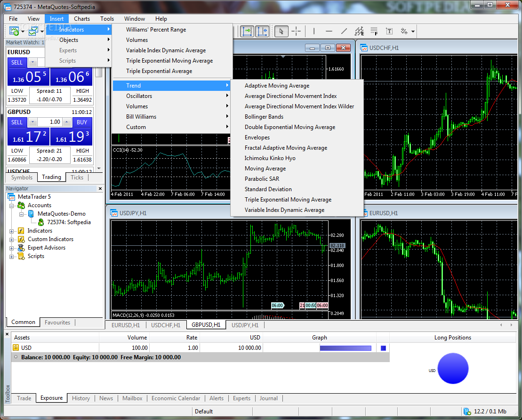Click the Profiles toolbar icon
Screen dimensions: 522x420
point(33,31)
